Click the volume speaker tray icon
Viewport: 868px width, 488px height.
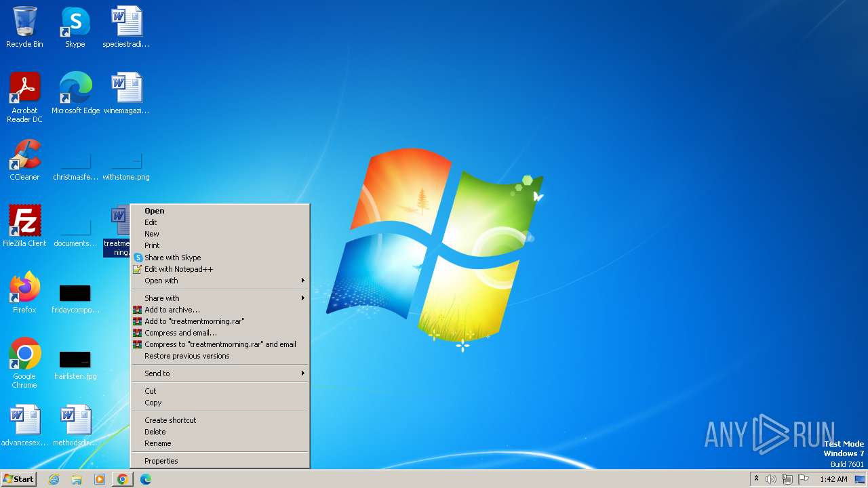771,479
